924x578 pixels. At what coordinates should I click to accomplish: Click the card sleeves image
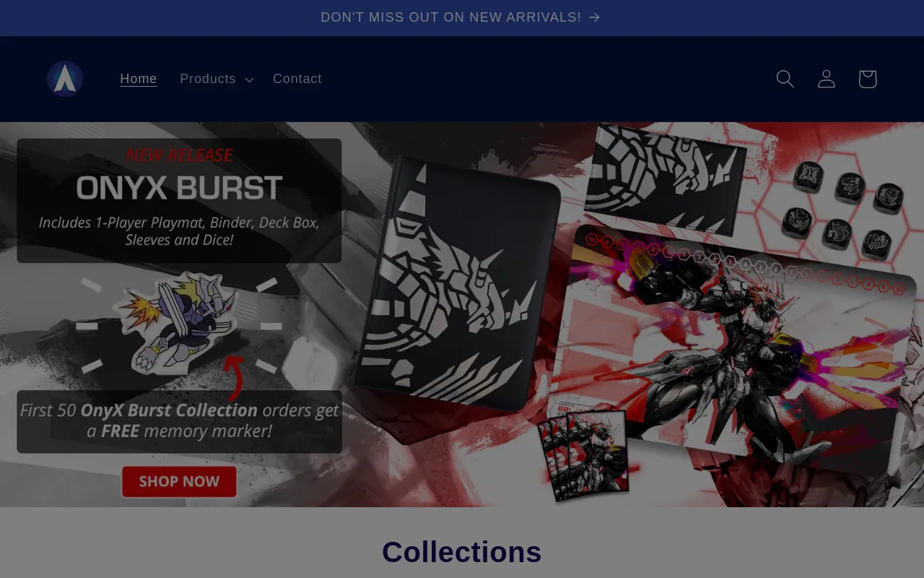pos(583,455)
